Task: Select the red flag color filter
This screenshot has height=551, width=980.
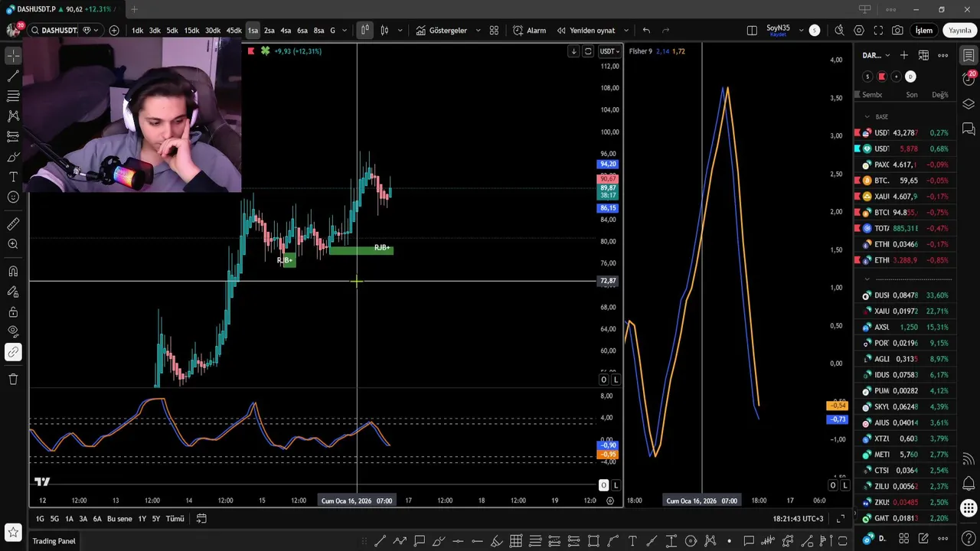Action: (x=882, y=77)
